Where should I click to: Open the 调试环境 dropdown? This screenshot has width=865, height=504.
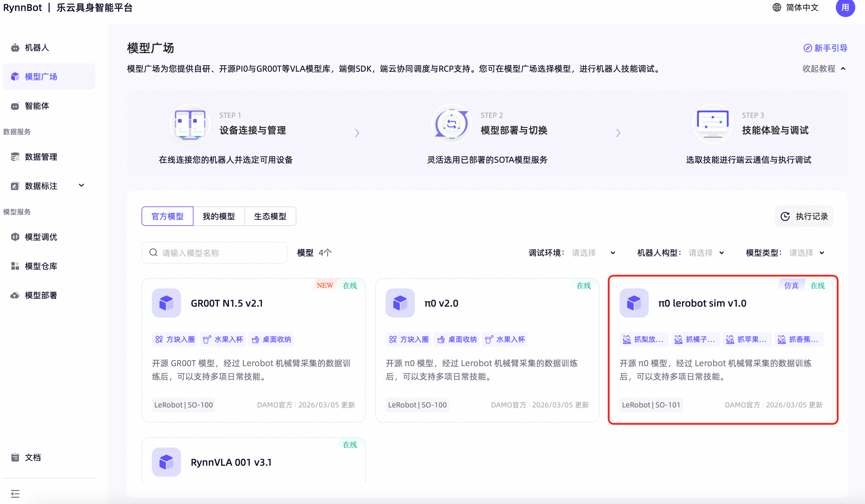coord(593,253)
